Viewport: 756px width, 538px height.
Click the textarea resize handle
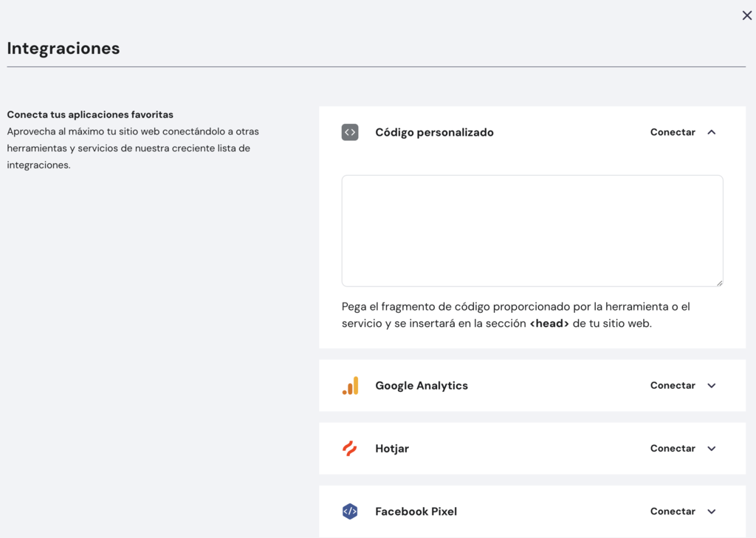click(720, 282)
